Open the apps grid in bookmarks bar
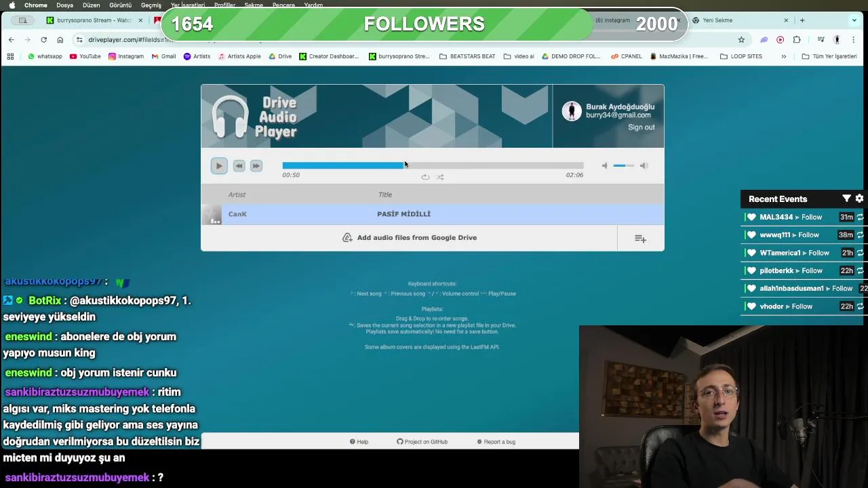Screen dimensions: 868x488 [x=10, y=56]
